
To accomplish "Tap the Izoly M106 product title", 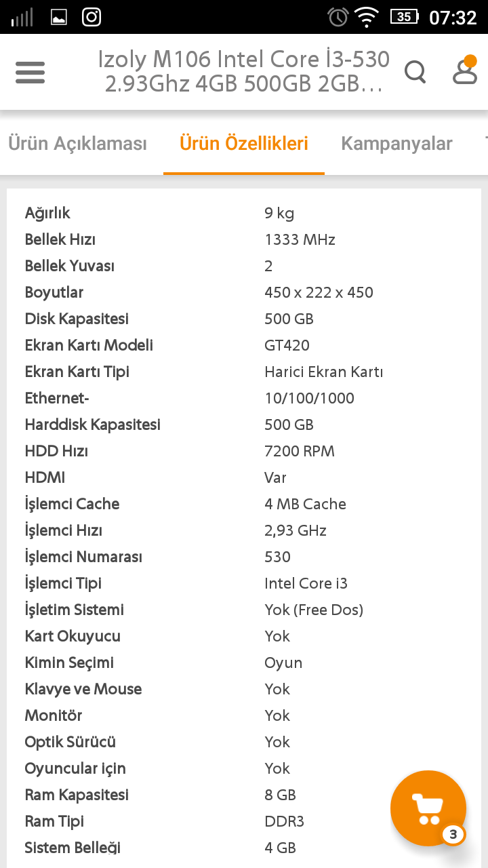I will tap(243, 72).
